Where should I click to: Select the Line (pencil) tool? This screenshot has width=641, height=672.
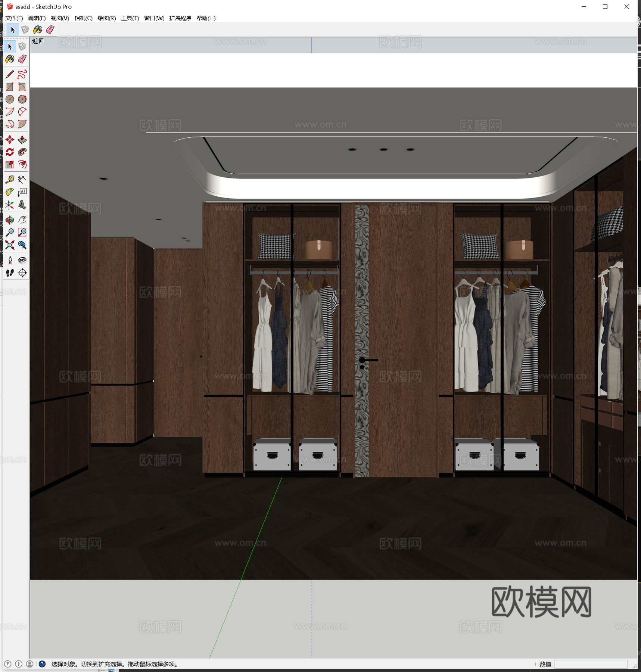click(10, 74)
